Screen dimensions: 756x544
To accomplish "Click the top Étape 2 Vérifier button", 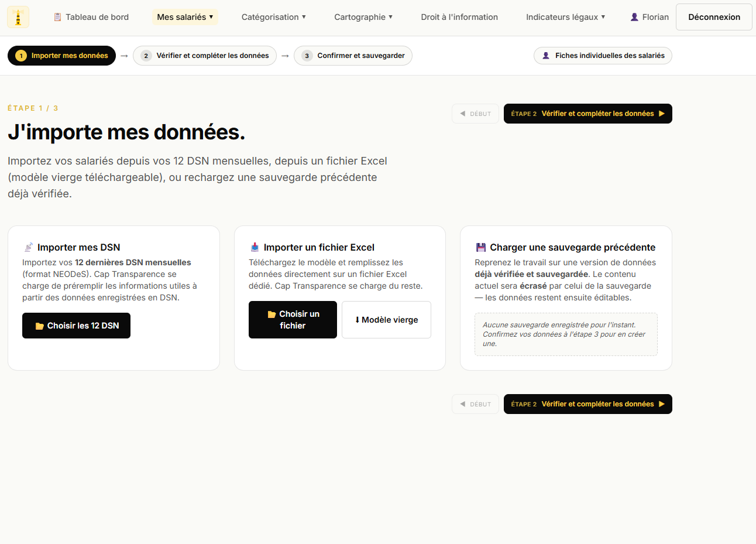I will coord(587,114).
